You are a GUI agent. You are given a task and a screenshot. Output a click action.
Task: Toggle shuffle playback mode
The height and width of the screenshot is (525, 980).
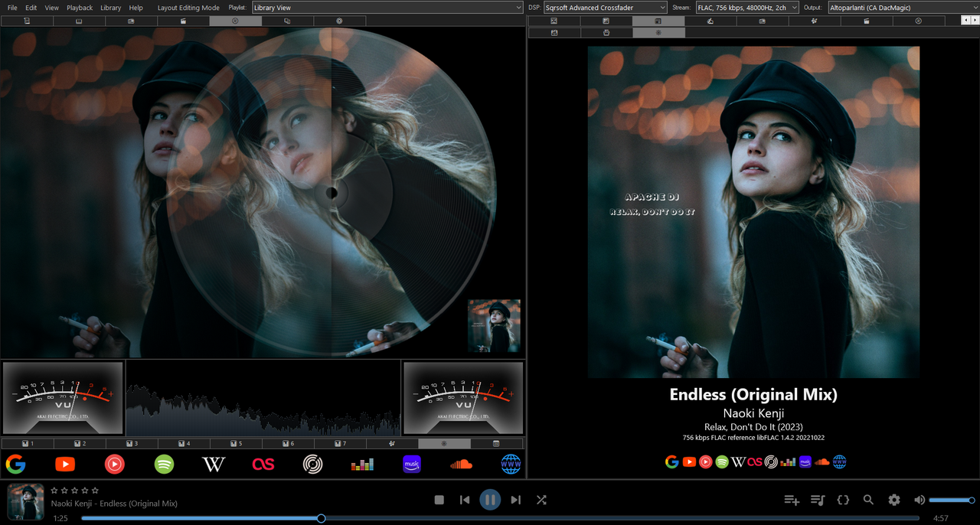click(541, 500)
